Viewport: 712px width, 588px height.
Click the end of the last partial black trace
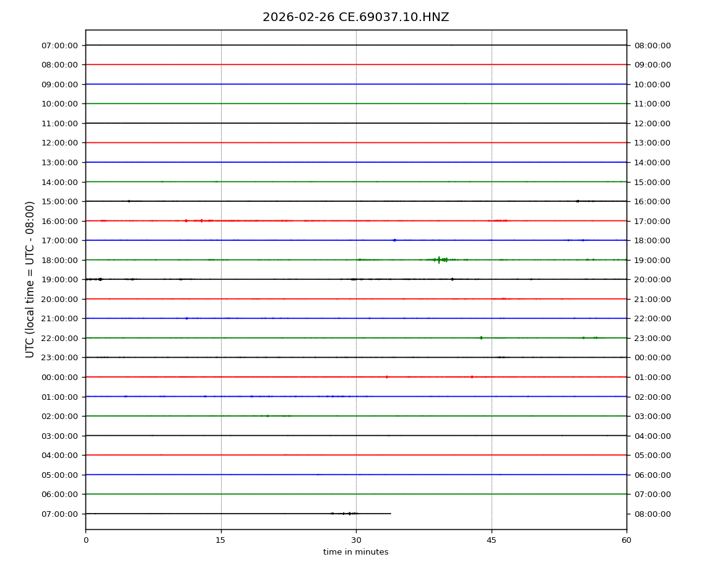[x=390, y=514]
